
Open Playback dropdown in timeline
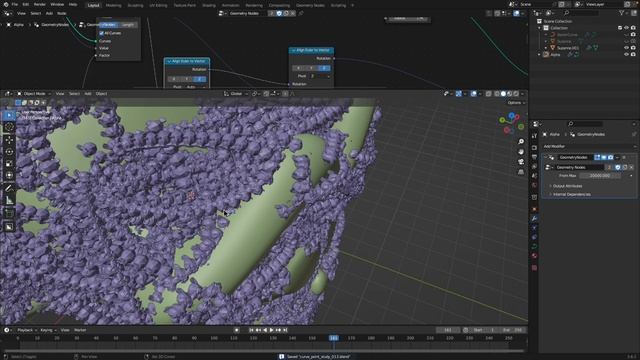pyautogui.click(x=27, y=330)
